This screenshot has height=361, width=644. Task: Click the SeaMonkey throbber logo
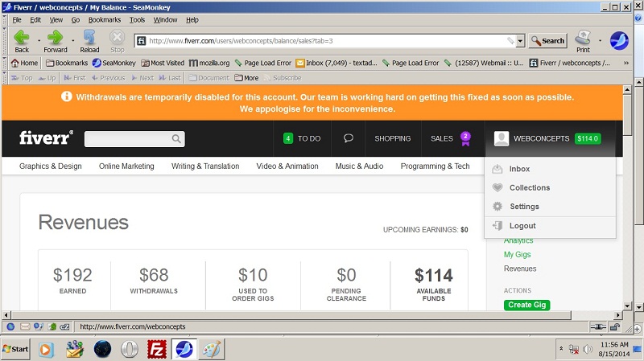pyautogui.click(x=619, y=41)
